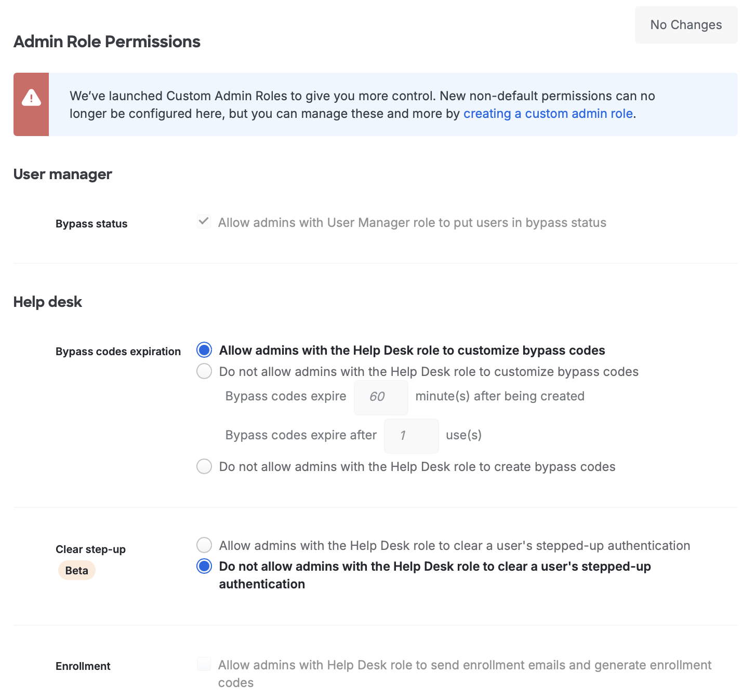Click the bypass codes uses count field

pyautogui.click(x=411, y=436)
